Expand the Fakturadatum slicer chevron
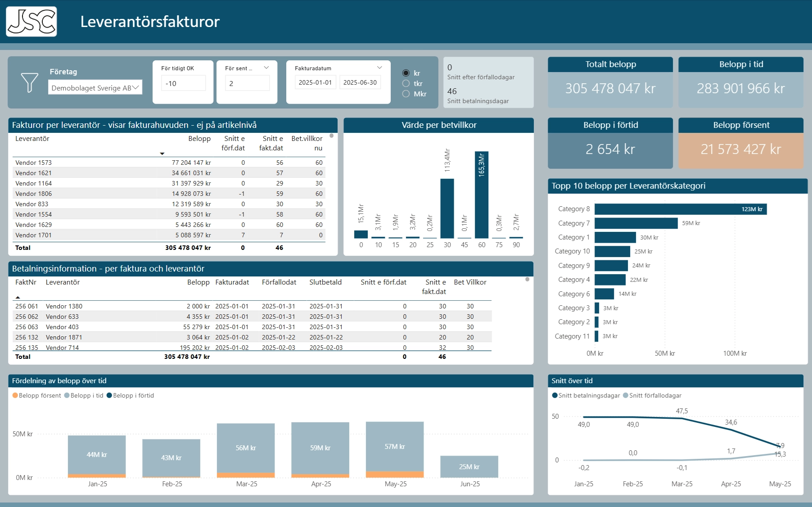Image resolution: width=812 pixels, height=507 pixels. 379,68
